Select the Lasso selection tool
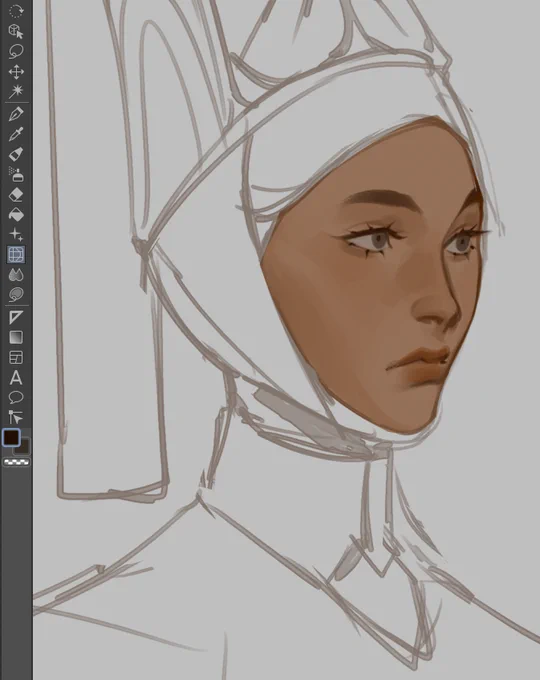Screen dimensions: 540x680 click(16, 51)
